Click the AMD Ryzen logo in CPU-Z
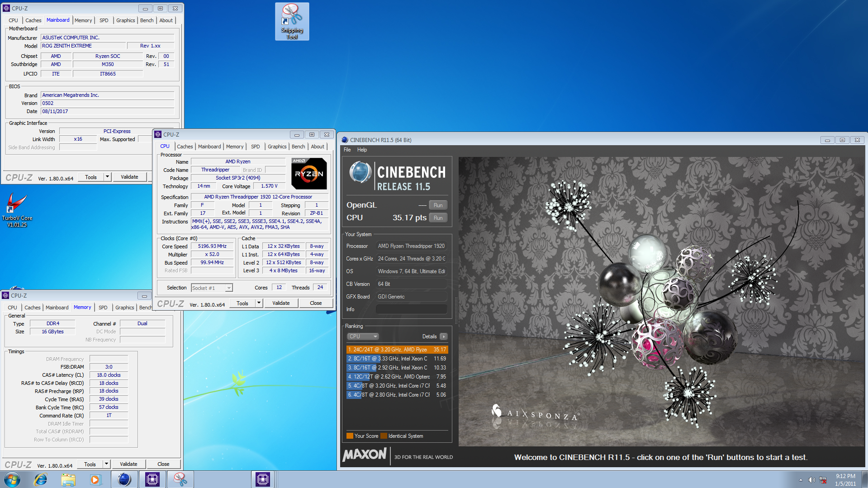Viewport: 868px width, 488px height. pyautogui.click(x=309, y=174)
